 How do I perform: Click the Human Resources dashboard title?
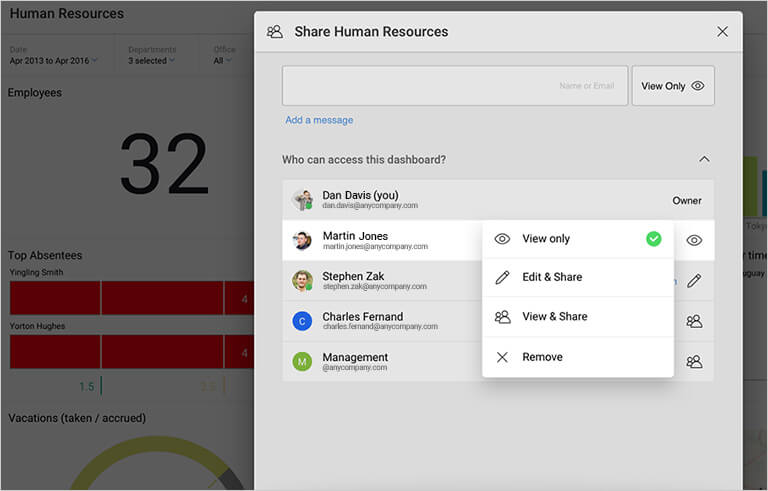pos(67,13)
